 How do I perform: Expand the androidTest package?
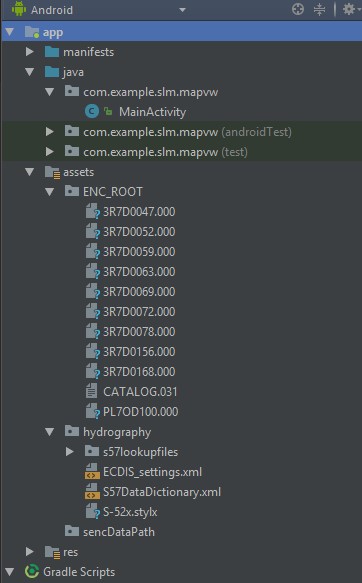point(49,132)
